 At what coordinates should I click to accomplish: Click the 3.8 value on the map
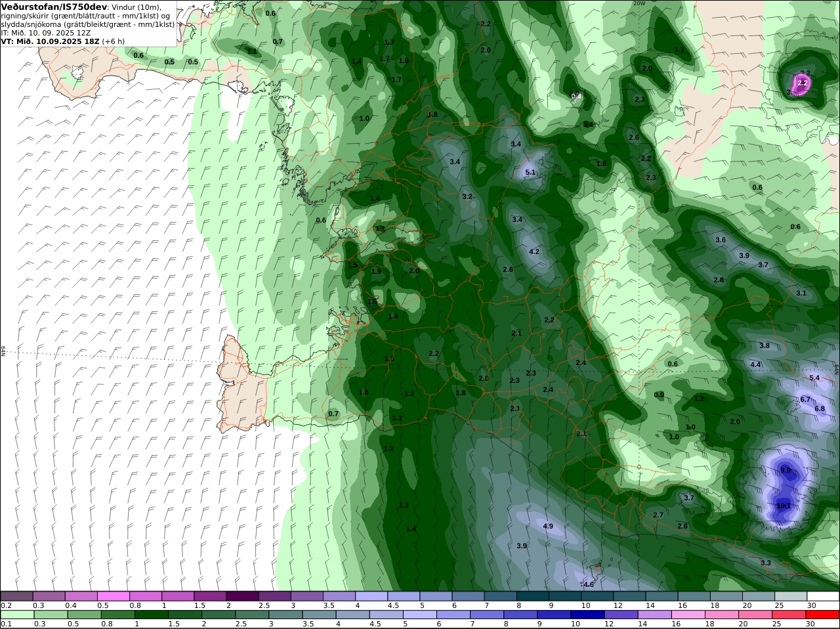[765, 345]
